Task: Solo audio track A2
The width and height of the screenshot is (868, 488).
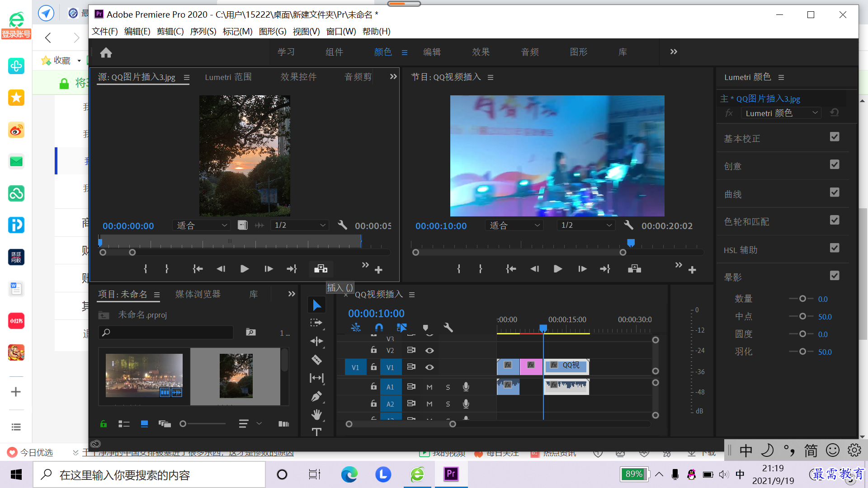Action: click(448, 404)
